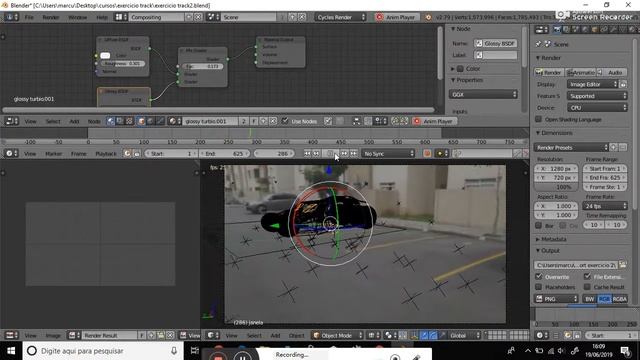Screen dimensions: 640x360
Task: Click the material browse icon beside glossy turbo.001
Action: (x=175, y=121)
